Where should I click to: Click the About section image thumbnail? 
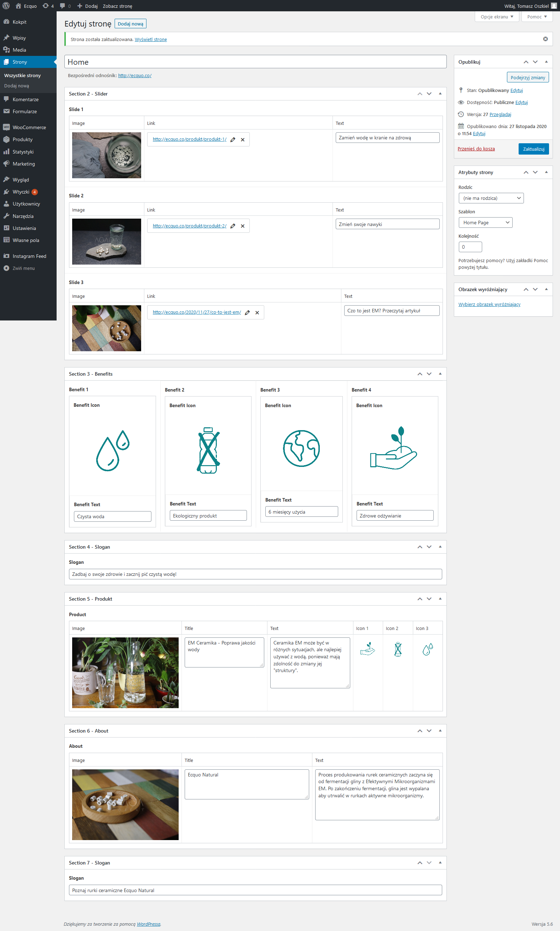click(x=125, y=805)
